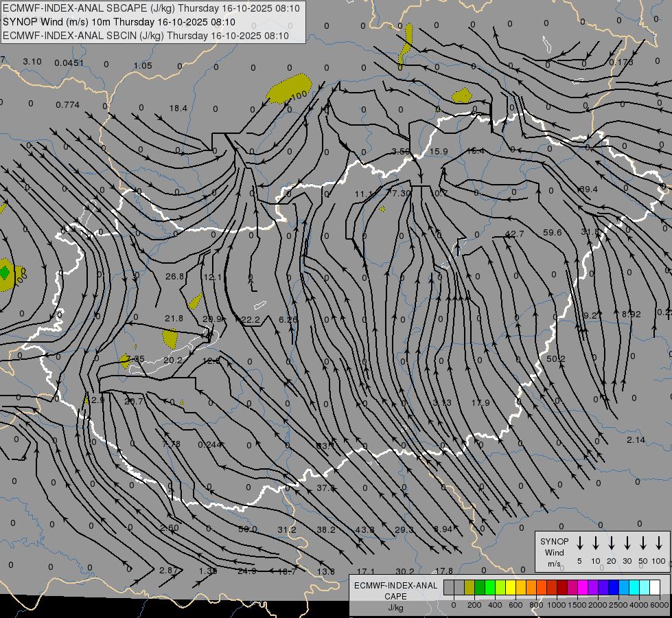Select the 10 m/s wind legend arrow
The width and height of the screenshot is (672, 618).
pos(596,543)
